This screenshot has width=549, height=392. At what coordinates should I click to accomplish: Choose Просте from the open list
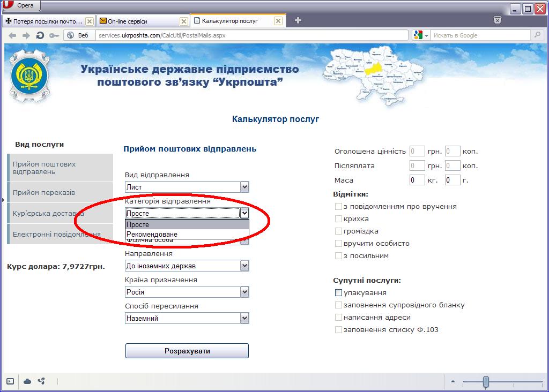187,224
